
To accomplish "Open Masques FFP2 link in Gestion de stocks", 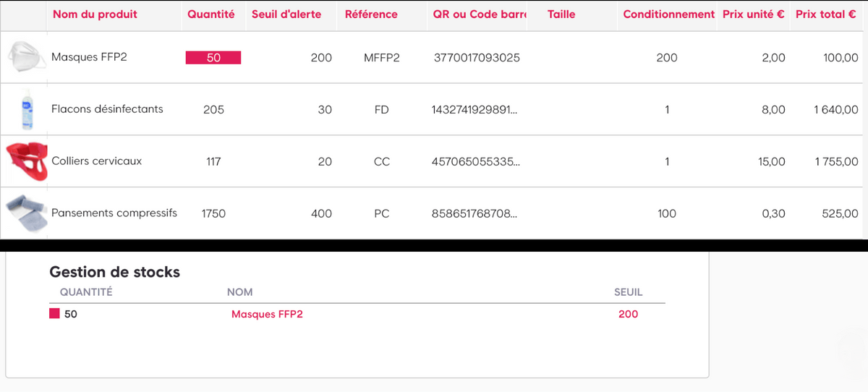I will tap(267, 314).
